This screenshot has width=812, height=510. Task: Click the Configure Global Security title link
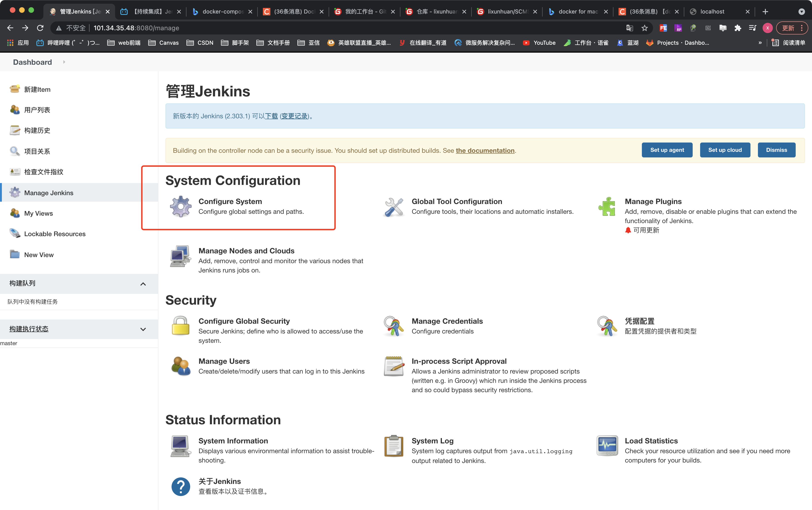[244, 321]
